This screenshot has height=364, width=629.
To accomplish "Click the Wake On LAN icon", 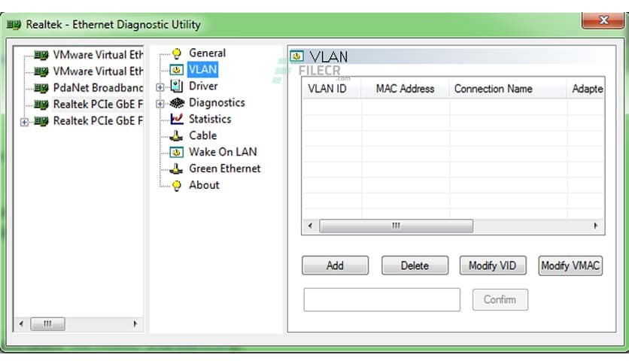I will pyautogui.click(x=177, y=153).
